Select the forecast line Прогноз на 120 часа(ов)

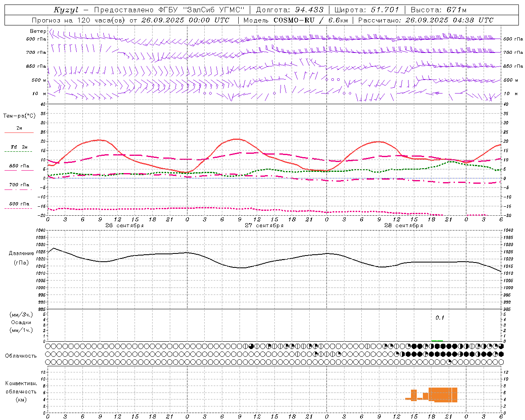[79, 20]
